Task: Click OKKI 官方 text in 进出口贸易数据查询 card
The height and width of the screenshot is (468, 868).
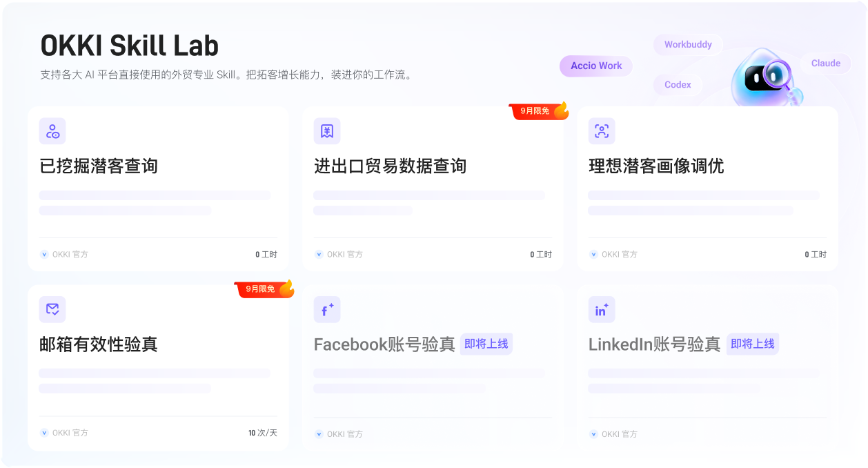Action: click(x=345, y=255)
